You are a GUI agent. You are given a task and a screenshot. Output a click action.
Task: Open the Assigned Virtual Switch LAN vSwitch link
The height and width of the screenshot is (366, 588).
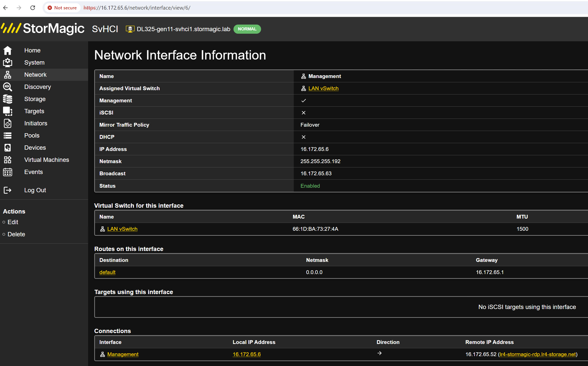click(323, 88)
